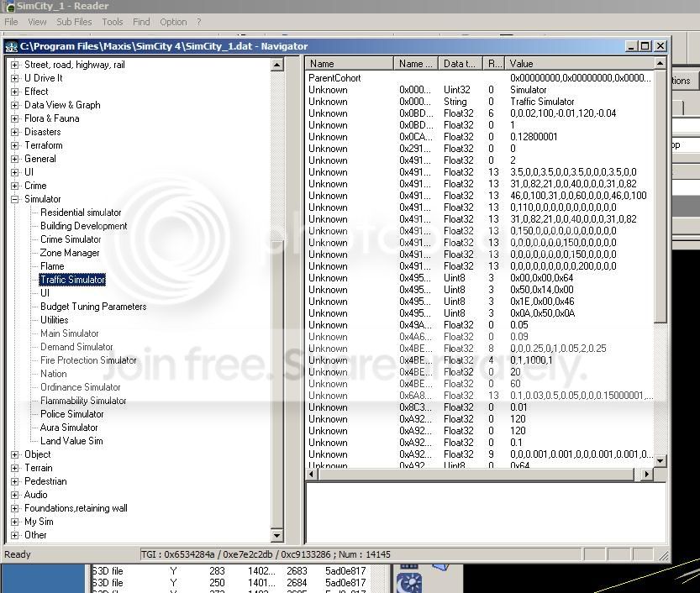Expand the Effect tree node
Viewport: 700px width, 593px height.
(15, 92)
